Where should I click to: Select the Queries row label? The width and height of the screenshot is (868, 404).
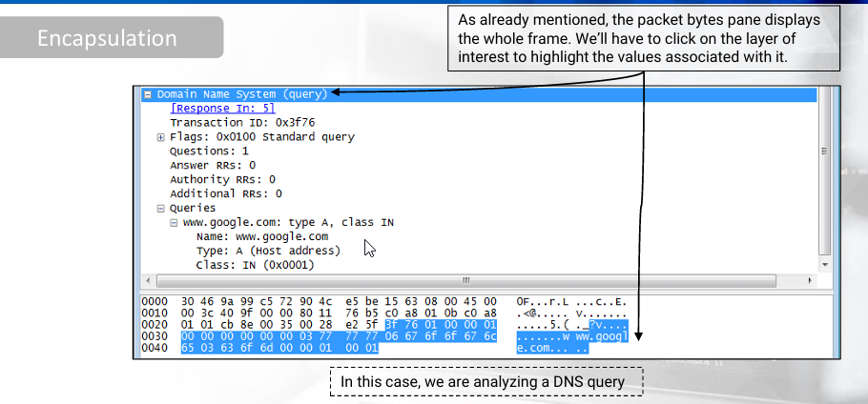coord(193,209)
